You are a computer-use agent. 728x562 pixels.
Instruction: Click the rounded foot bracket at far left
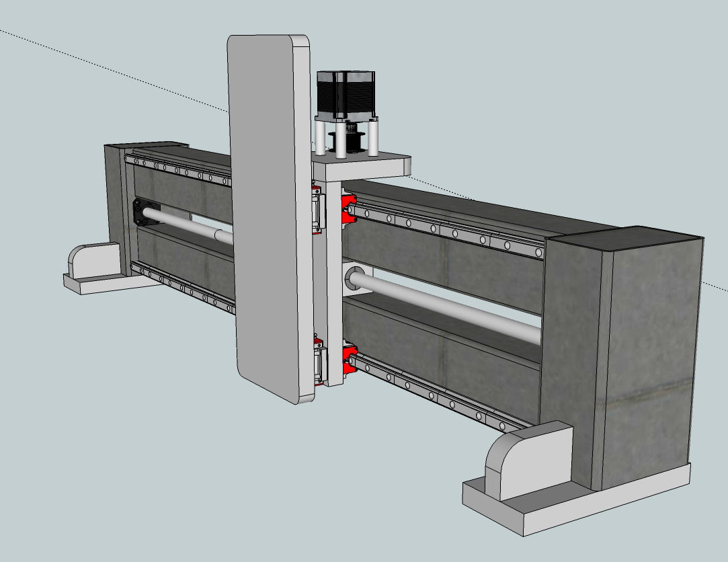click(91, 261)
